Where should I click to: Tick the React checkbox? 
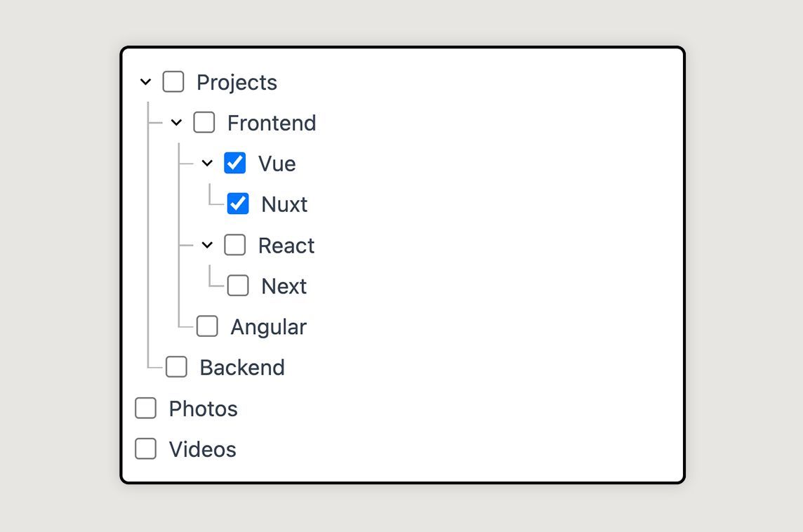tap(234, 245)
